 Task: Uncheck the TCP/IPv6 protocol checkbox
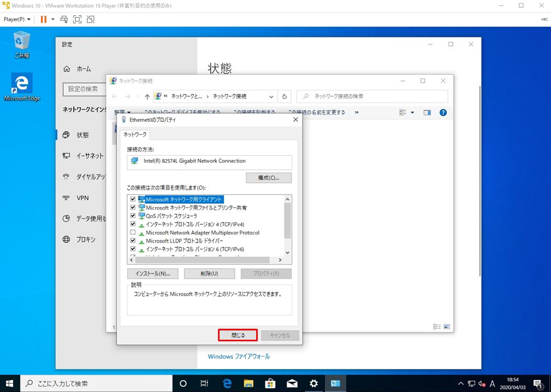tap(133, 249)
